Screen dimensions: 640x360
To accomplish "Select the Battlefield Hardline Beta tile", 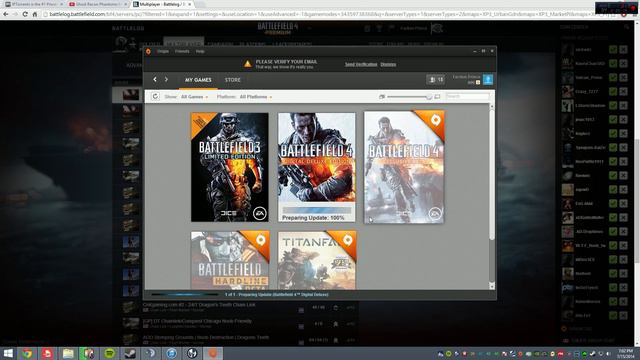I will (230, 260).
